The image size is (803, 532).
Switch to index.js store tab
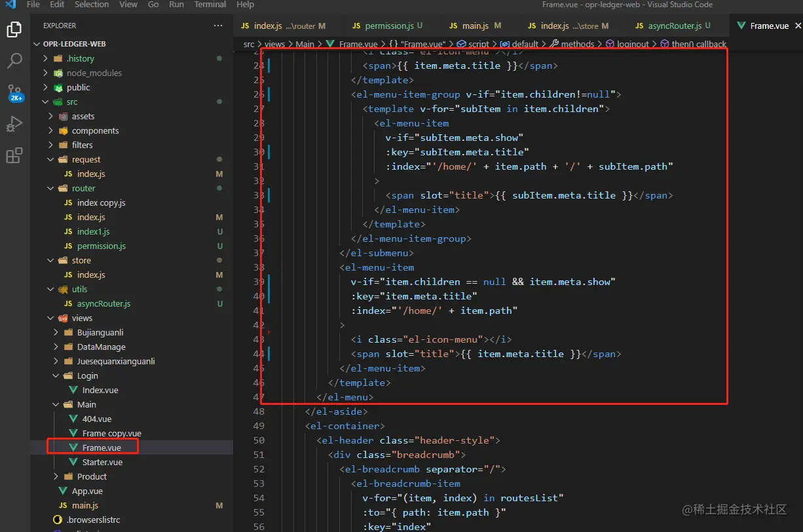[574, 26]
